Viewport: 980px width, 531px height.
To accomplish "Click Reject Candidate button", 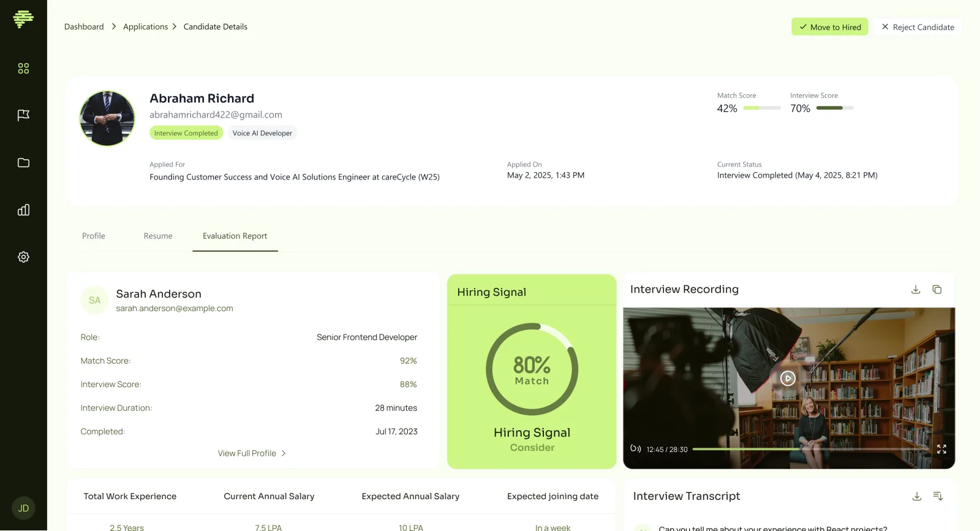I will [918, 27].
